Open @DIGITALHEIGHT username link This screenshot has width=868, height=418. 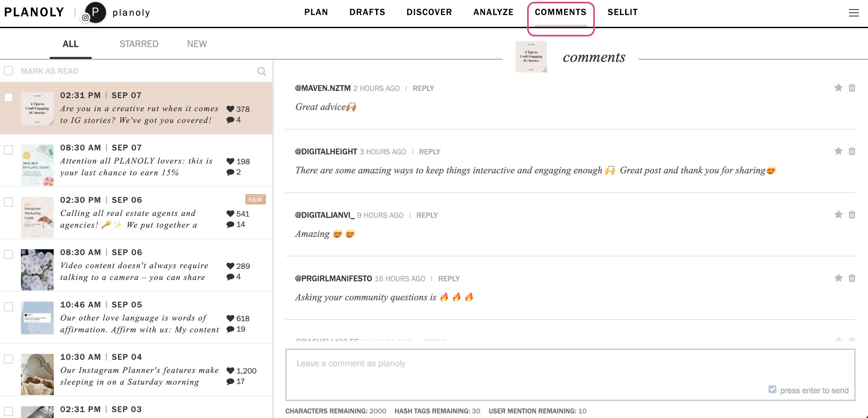326,151
